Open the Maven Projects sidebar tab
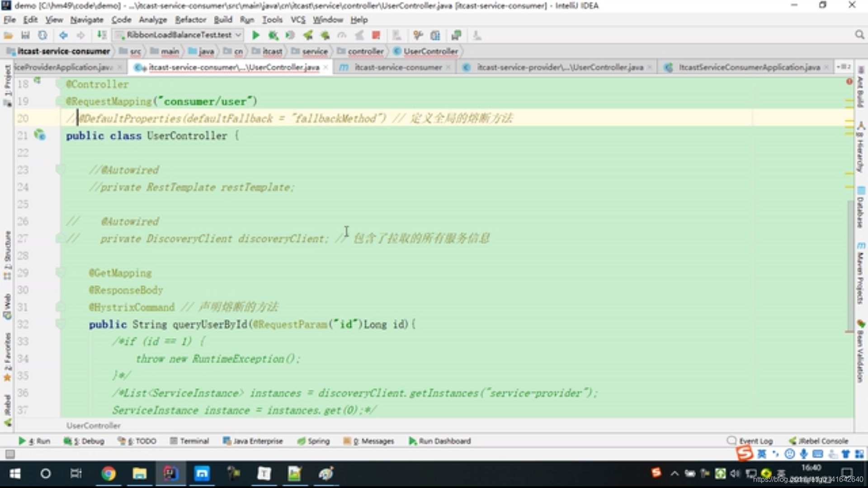 (x=860, y=273)
